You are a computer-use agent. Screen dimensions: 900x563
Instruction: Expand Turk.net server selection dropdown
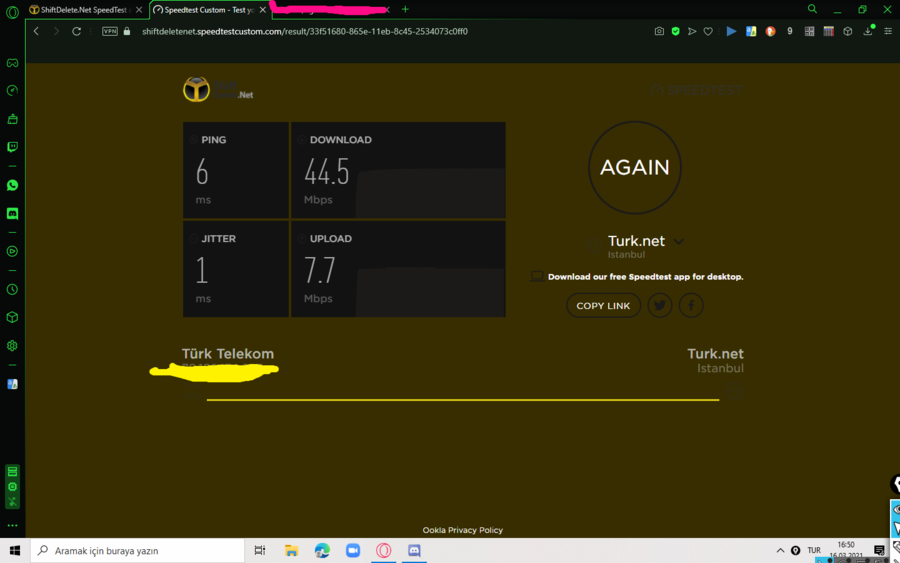679,242
